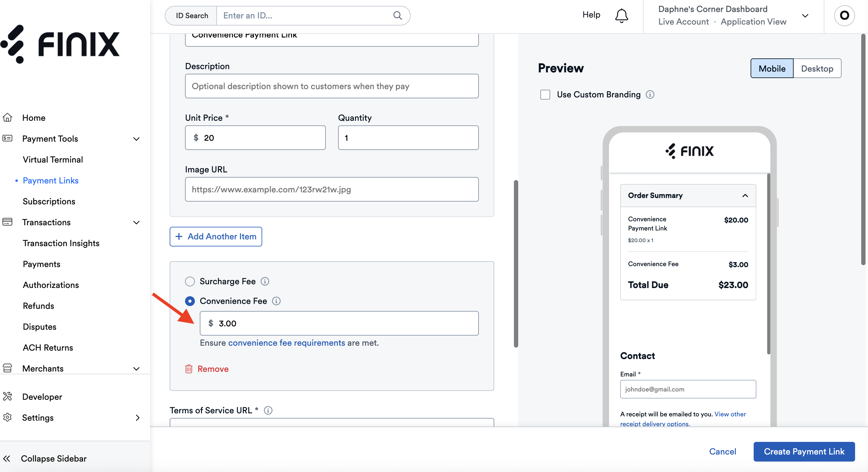Click Cancel
Viewport: 868px width, 472px height.
click(722, 451)
